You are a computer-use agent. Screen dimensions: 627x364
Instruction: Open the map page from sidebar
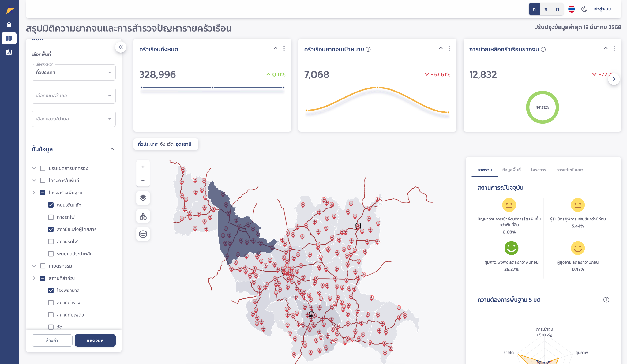click(x=9, y=38)
